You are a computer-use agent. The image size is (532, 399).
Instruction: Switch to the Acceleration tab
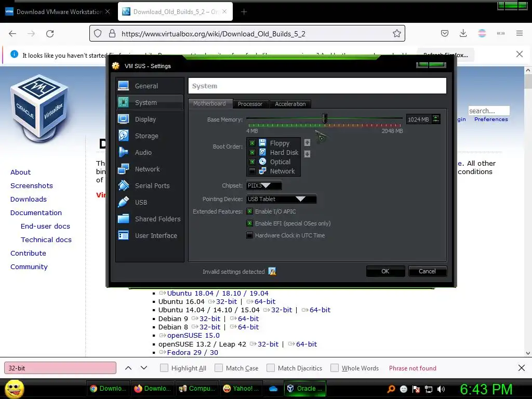(x=290, y=104)
